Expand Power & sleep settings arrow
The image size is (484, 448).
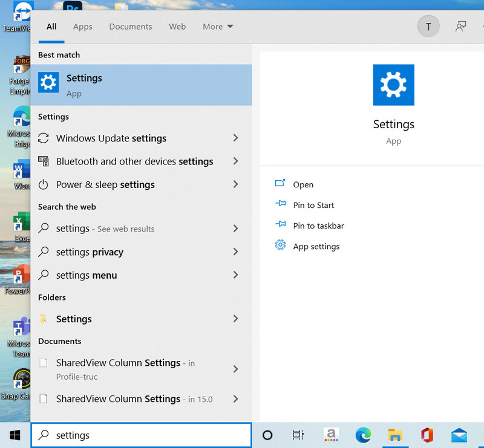pyautogui.click(x=235, y=184)
